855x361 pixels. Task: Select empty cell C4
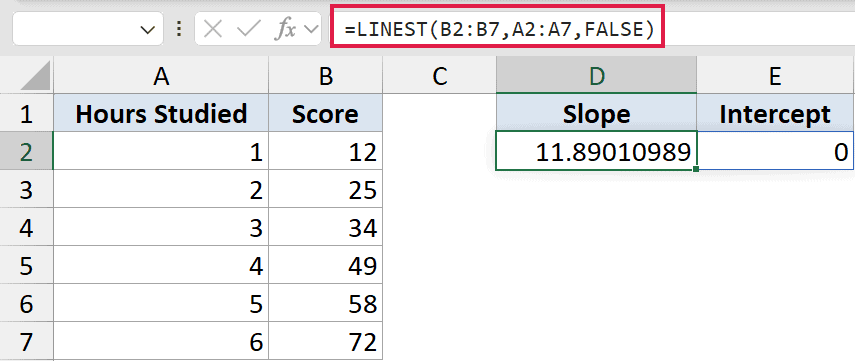439,227
